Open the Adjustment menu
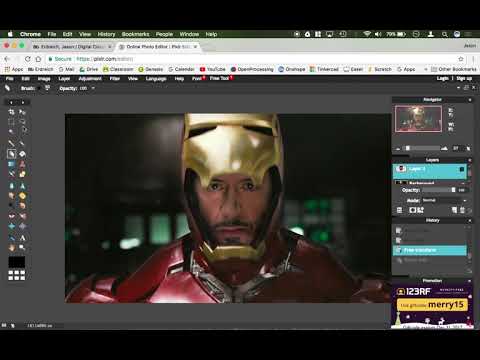The width and height of the screenshot is (480, 360). pyautogui.click(x=90, y=79)
